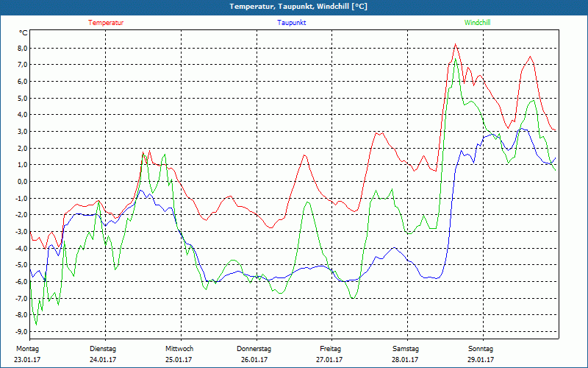Click the °C unit label on the y-axis
Screen dimensions: 588x368
click(x=24, y=33)
